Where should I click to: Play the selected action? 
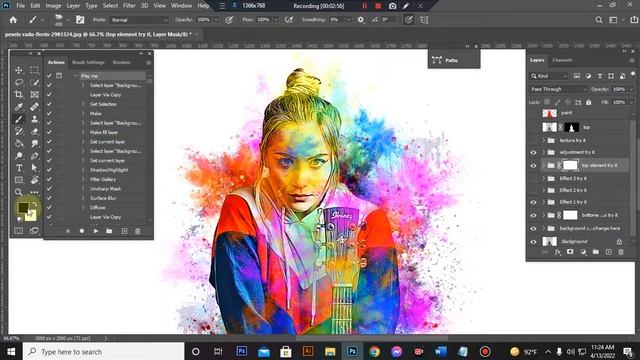click(x=96, y=231)
